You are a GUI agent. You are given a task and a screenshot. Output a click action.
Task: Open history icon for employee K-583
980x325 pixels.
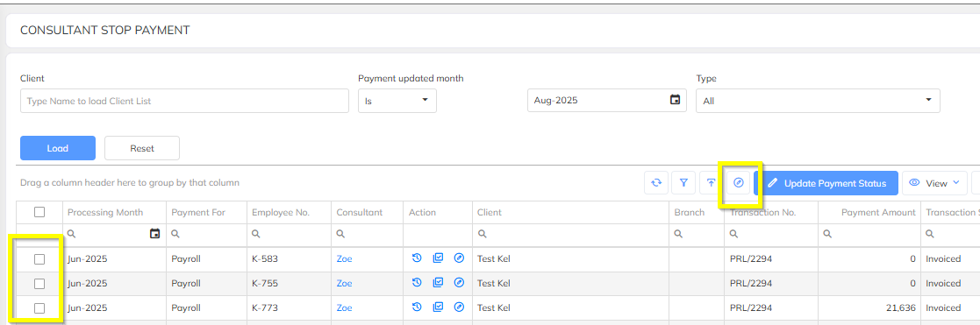(x=417, y=258)
